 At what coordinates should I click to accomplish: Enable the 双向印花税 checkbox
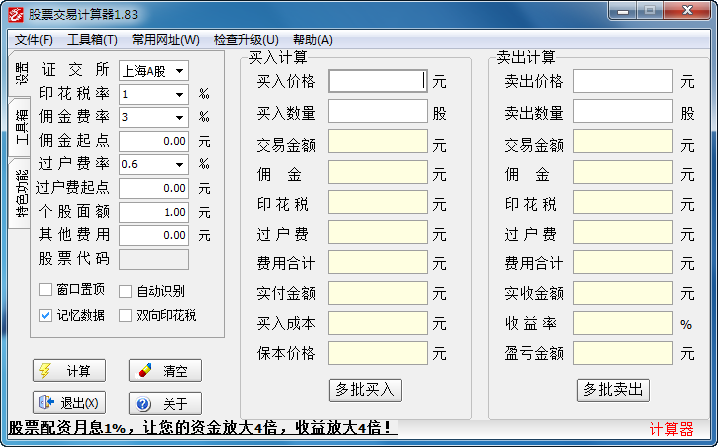click(x=125, y=316)
